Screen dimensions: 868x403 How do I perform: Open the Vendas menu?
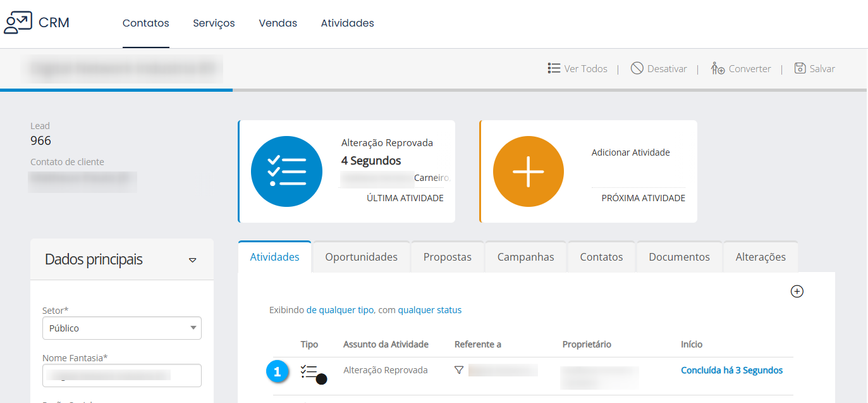coord(278,23)
